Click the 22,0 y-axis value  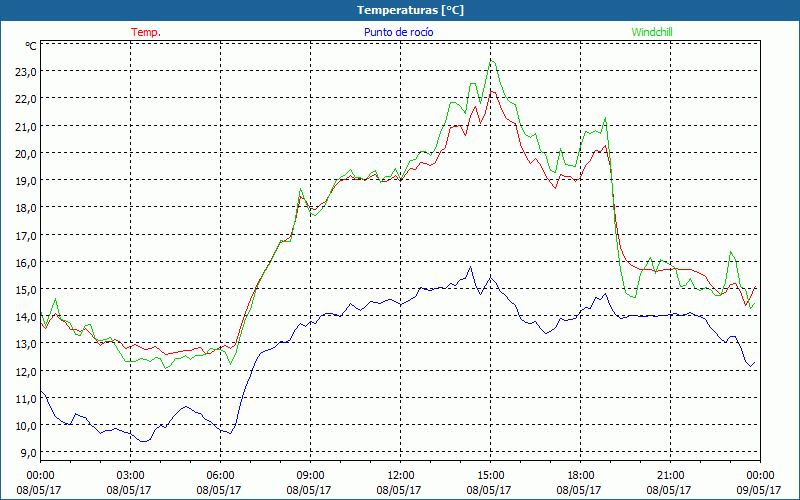point(26,99)
